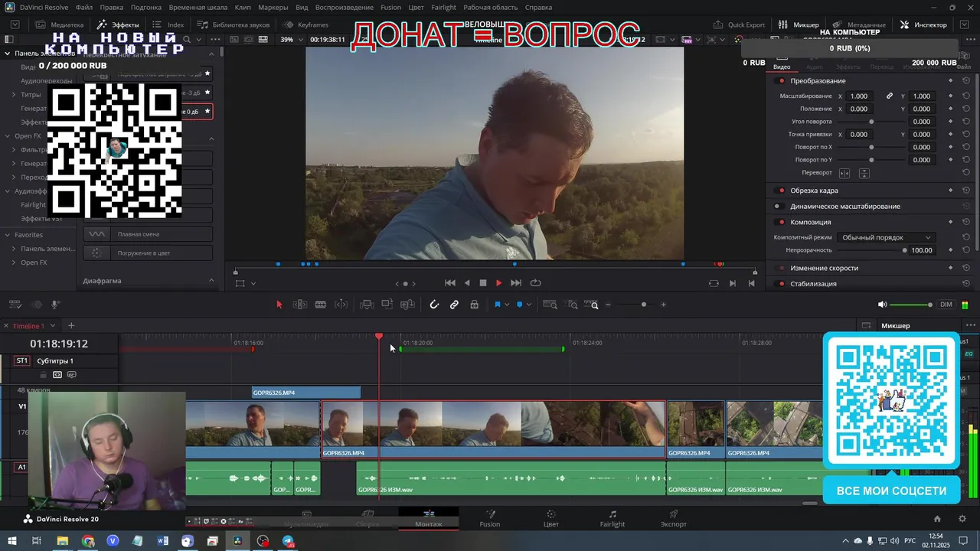
Task: Mute audio with the speaker icon
Action: tap(882, 305)
